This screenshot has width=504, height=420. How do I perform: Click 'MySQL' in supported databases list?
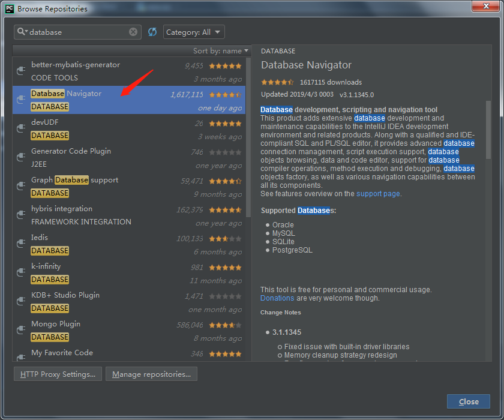[283, 233]
